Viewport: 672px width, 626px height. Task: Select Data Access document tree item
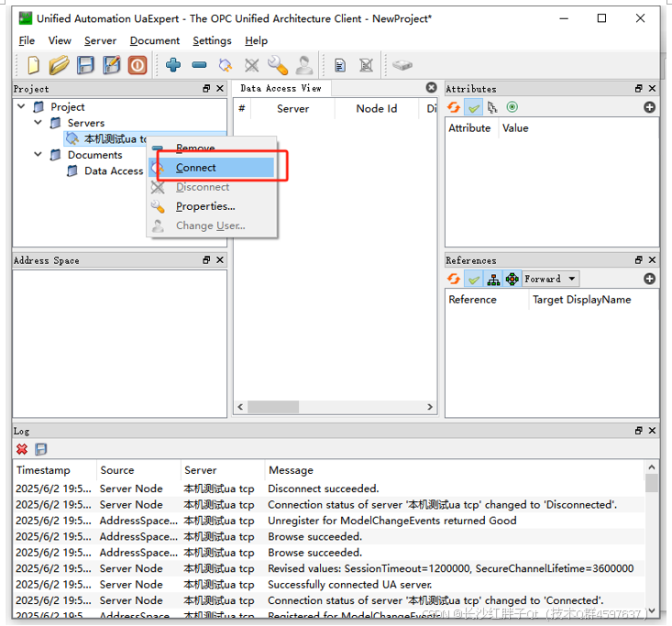click(x=114, y=171)
